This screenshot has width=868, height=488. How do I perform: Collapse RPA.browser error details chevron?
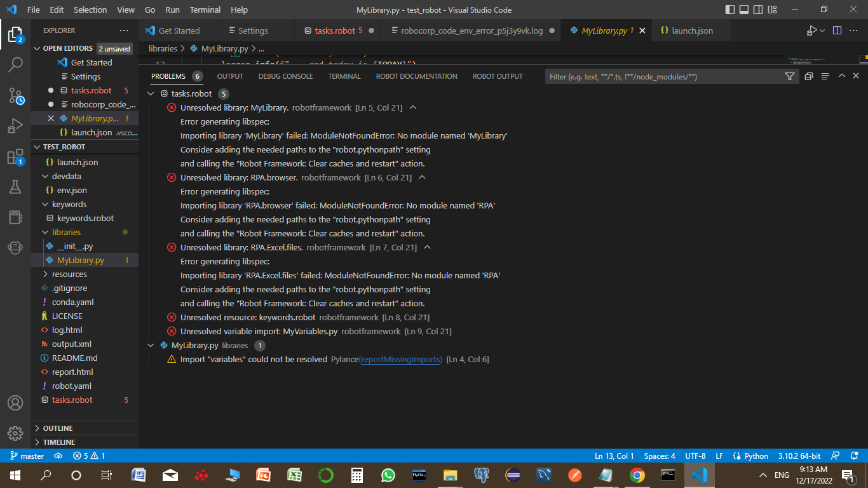click(x=422, y=177)
